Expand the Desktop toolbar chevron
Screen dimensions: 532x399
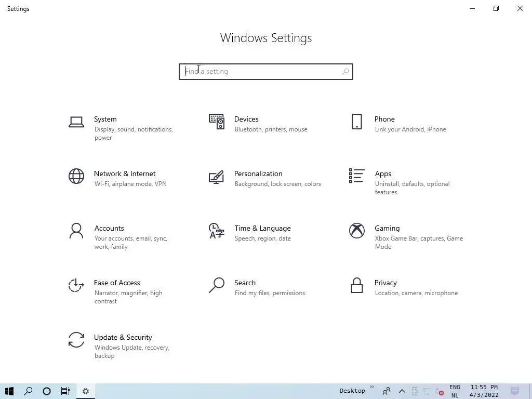[372, 387]
